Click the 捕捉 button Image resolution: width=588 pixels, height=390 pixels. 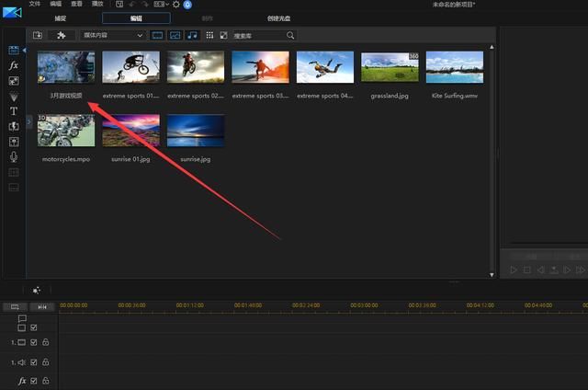coord(61,18)
